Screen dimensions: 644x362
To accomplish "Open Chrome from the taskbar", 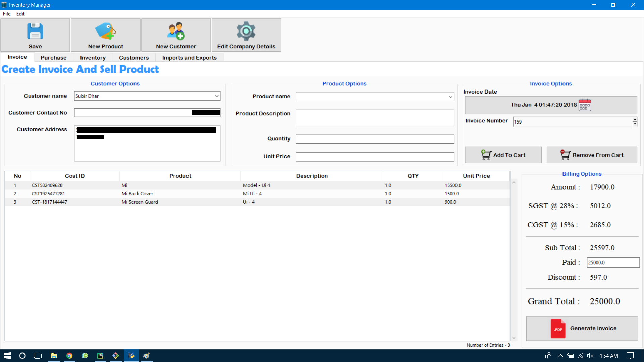I will [69, 356].
